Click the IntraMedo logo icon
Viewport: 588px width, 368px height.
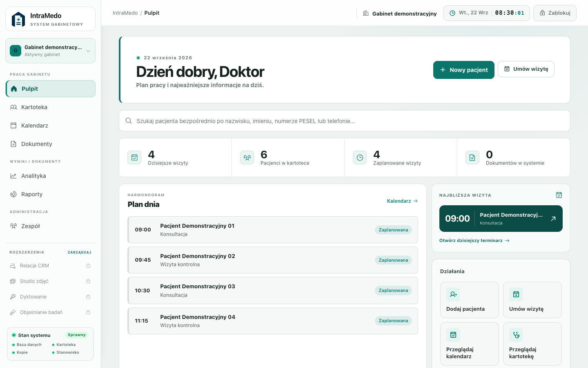point(18,19)
